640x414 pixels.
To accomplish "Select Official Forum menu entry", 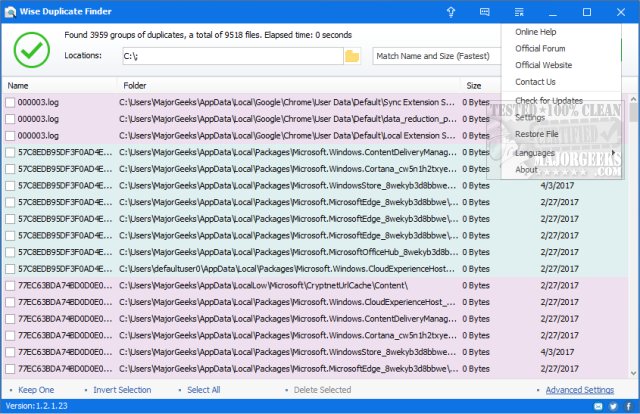I will click(x=540, y=49).
